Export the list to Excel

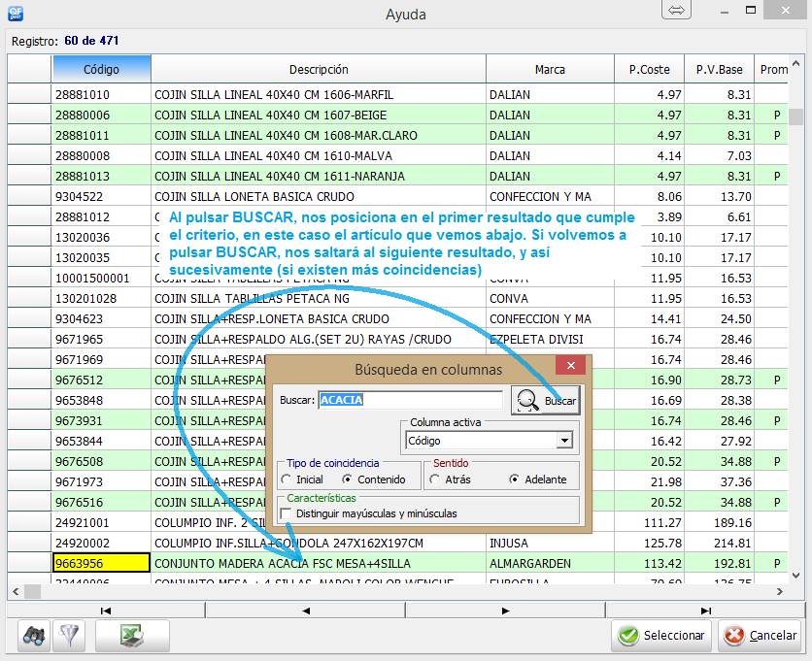pyautogui.click(x=132, y=635)
